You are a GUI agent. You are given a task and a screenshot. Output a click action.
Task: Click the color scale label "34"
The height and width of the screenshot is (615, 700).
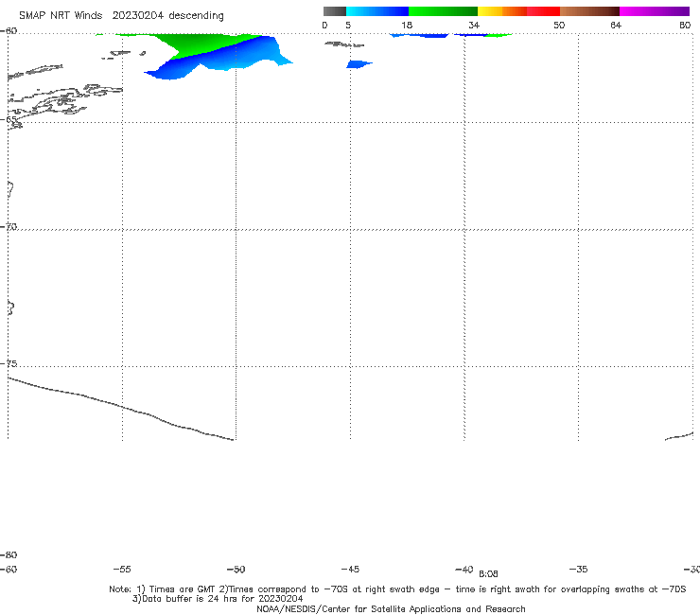pyautogui.click(x=474, y=26)
